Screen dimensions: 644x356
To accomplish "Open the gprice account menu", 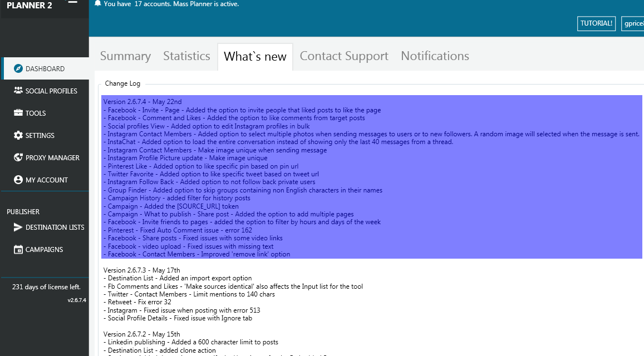I will 635,23.
